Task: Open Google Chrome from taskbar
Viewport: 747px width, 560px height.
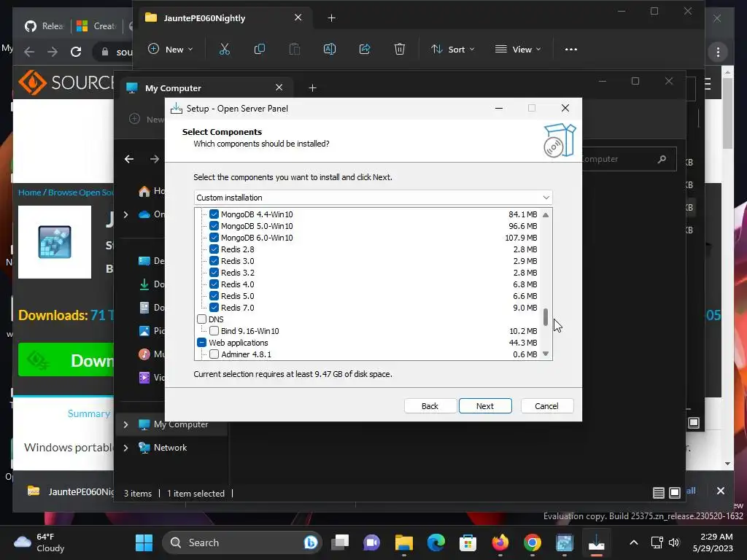Action: pyautogui.click(x=532, y=542)
